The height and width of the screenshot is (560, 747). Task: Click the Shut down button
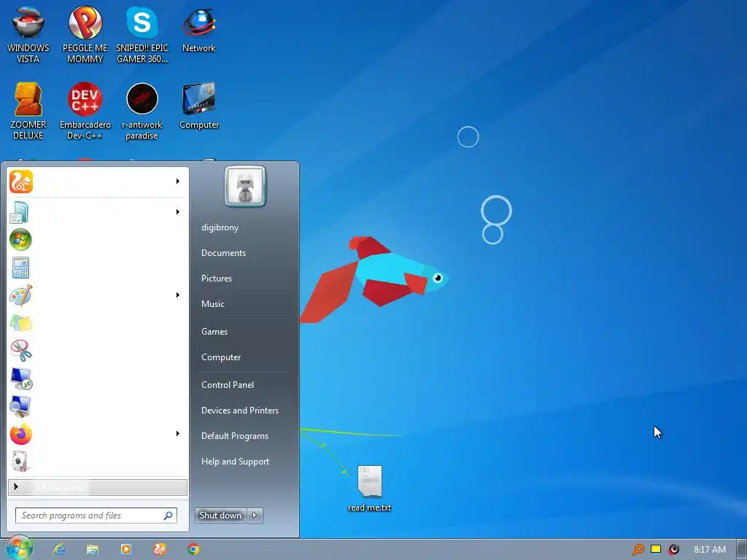pos(220,516)
